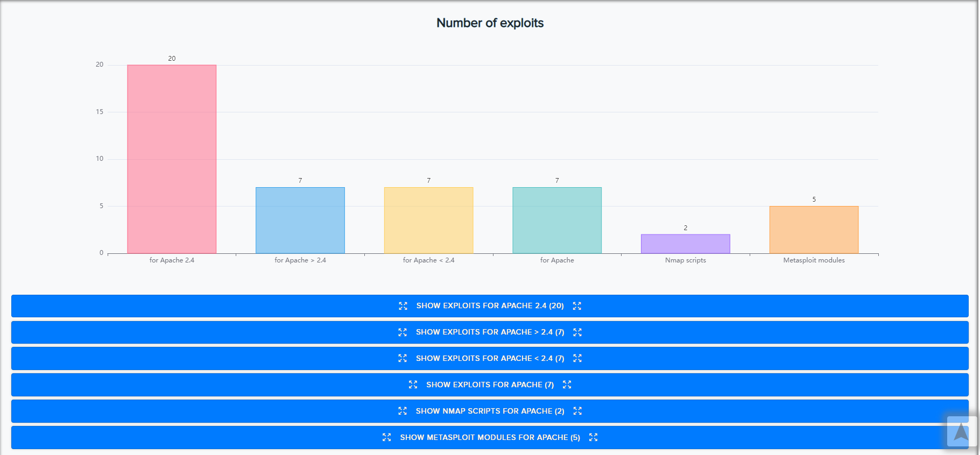Click the teal "for Apache" bar
The width and height of the screenshot is (980, 455).
coord(557,221)
